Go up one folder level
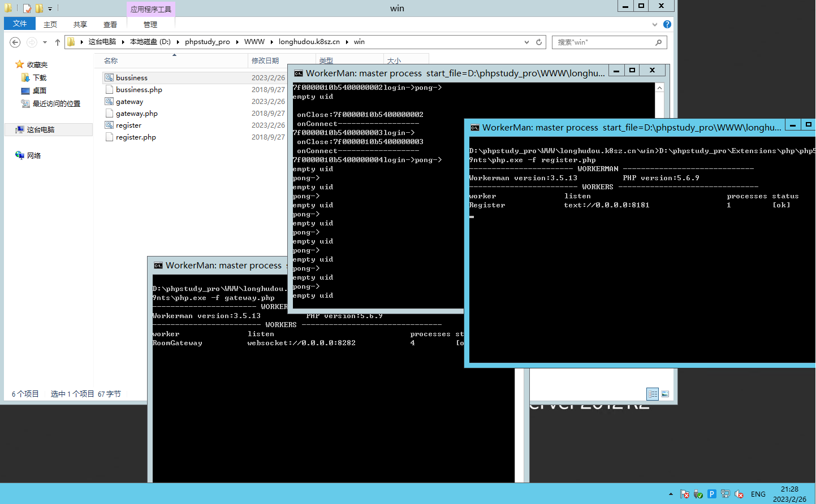This screenshot has height=504, width=816. coord(57,42)
